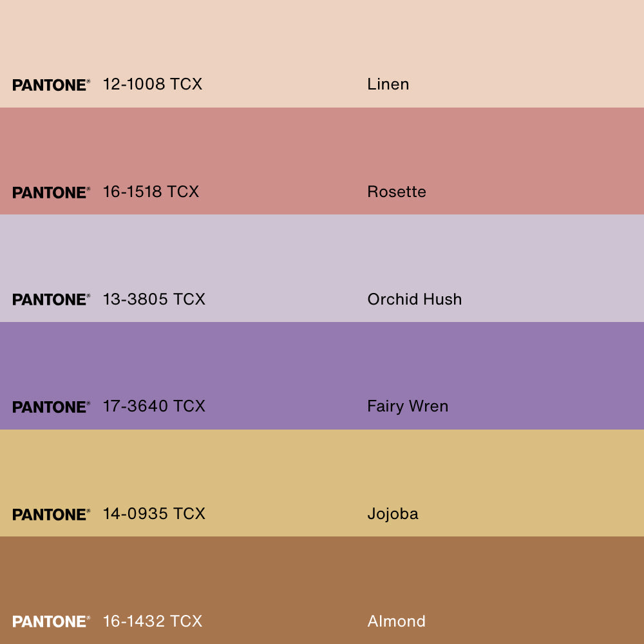This screenshot has height=644, width=644.
Task: Click the Fairy Wren name label
Action: [x=408, y=406]
